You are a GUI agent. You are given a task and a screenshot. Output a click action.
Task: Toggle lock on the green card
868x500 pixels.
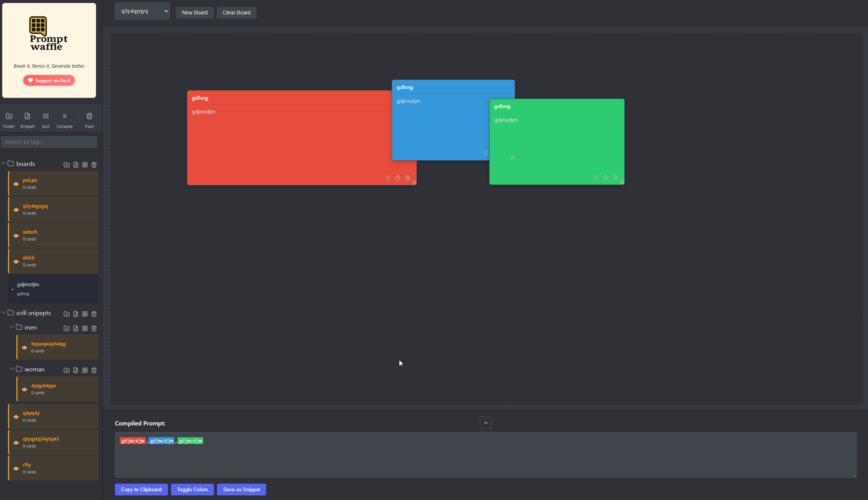click(606, 177)
